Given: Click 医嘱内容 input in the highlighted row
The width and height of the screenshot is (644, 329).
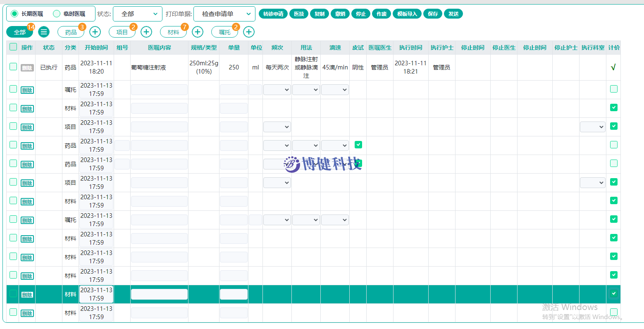Looking at the screenshot, I should point(159,294).
